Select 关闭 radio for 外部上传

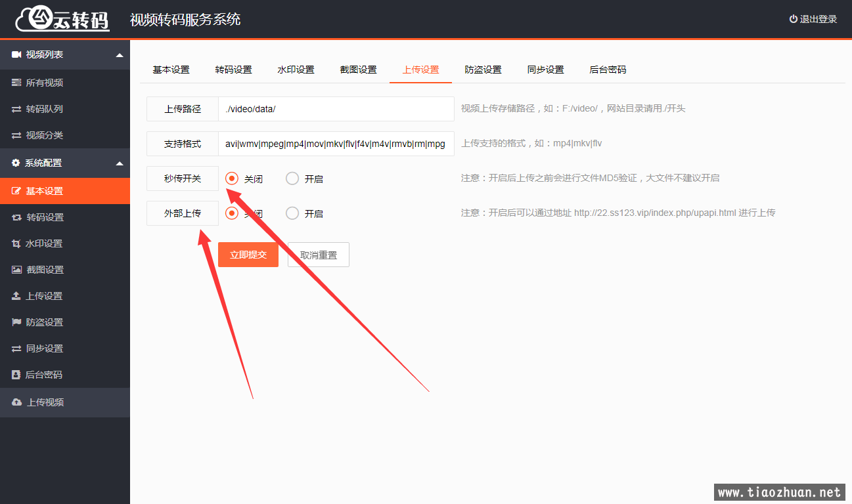(231, 213)
